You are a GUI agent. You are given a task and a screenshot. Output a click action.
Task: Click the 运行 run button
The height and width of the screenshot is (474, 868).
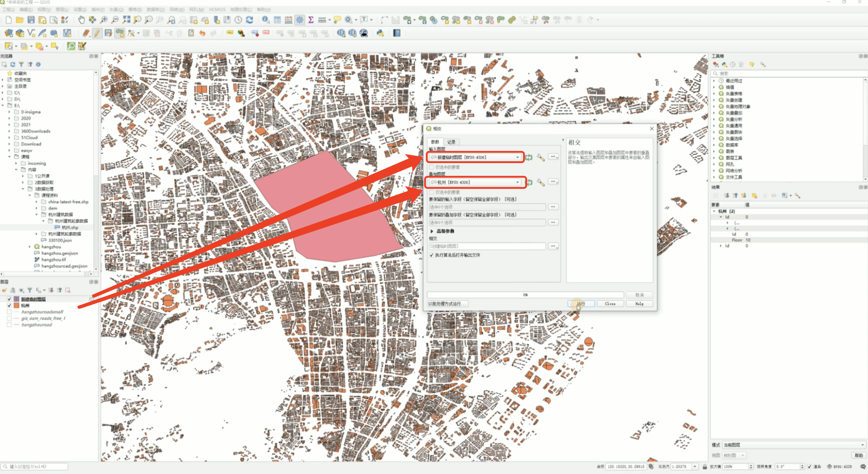pyautogui.click(x=581, y=304)
